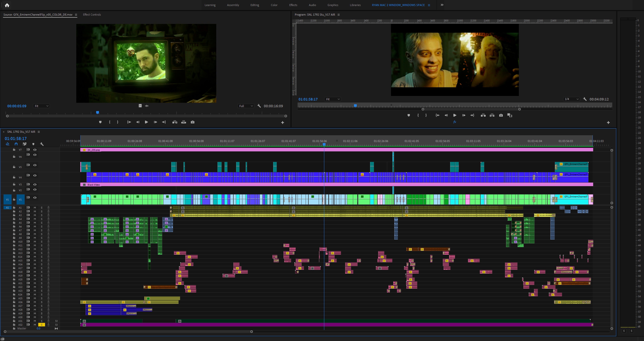Step back one frame in Source monitor
Image resolution: width=644 pixels, height=341 pixels.
138,122
